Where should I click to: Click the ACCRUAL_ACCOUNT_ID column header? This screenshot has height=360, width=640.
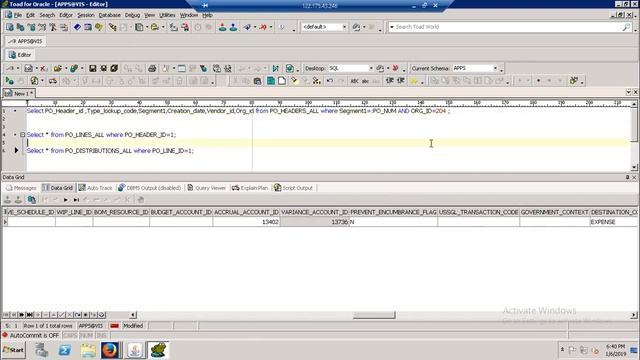[x=246, y=212]
